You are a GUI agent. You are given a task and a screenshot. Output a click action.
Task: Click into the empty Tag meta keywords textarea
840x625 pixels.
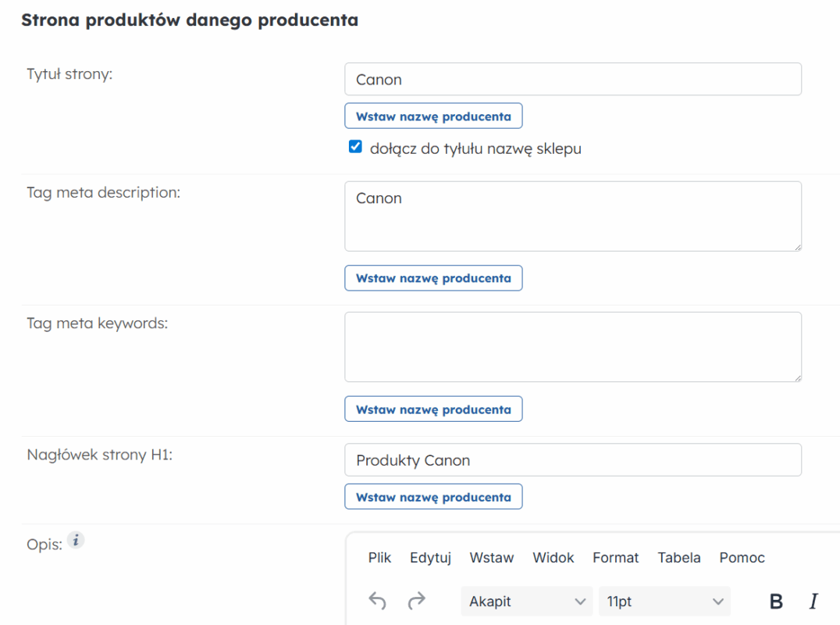(x=572, y=347)
